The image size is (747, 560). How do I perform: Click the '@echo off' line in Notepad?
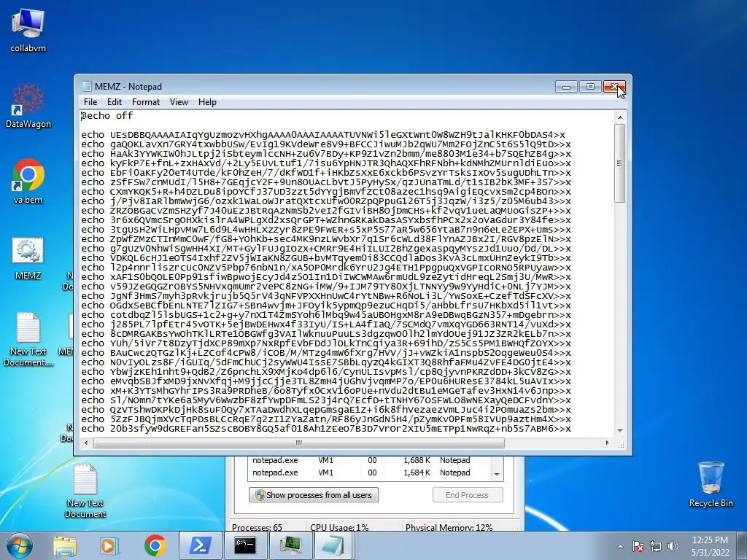(x=107, y=116)
